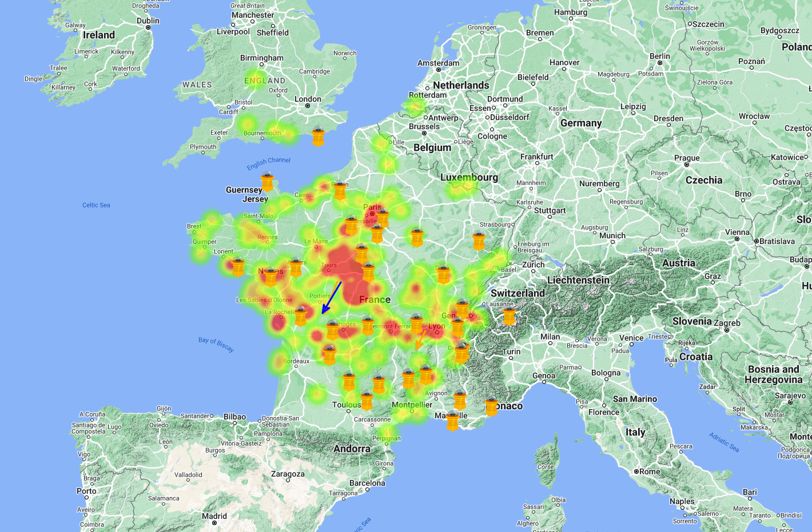The width and height of the screenshot is (812, 532).
Task: Click the beehive marker off England's south coast
Action: 318,137
